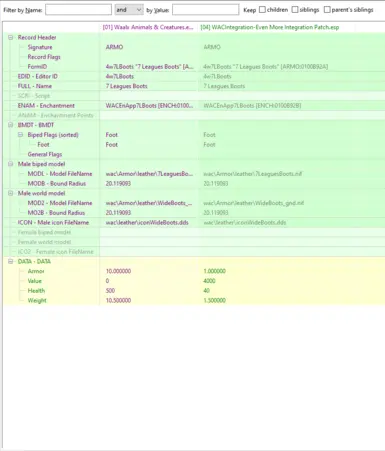
Task: Click the by Value input field
Action: pyautogui.click(x=205, y=10)
